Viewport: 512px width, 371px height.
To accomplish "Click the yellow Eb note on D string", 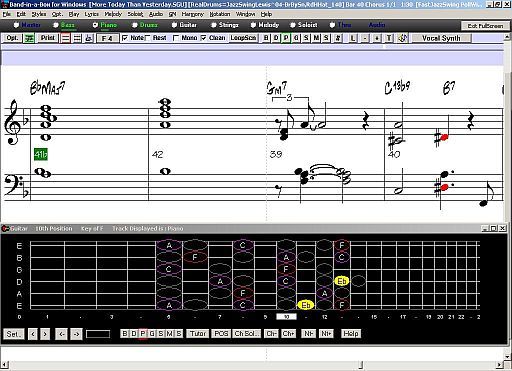I will [342, 281].
